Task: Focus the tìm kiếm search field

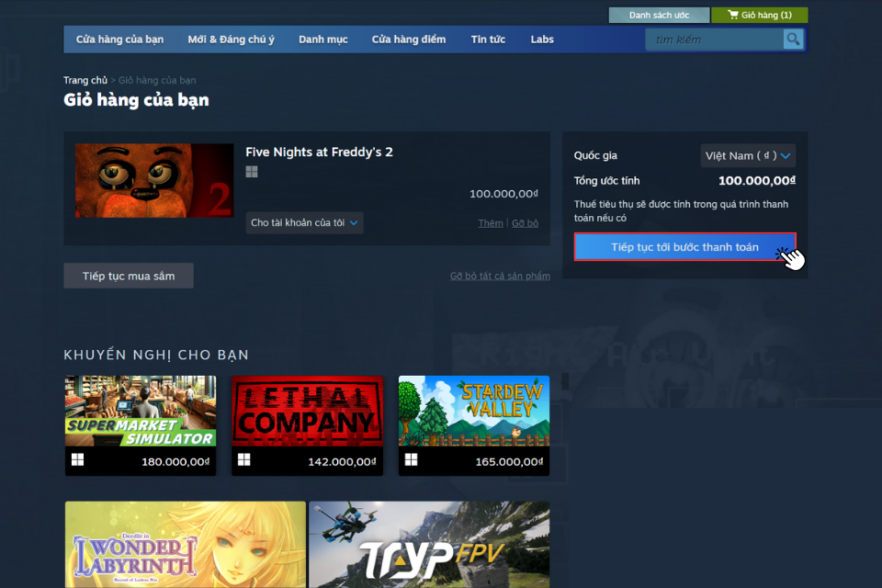Action: 715,40
